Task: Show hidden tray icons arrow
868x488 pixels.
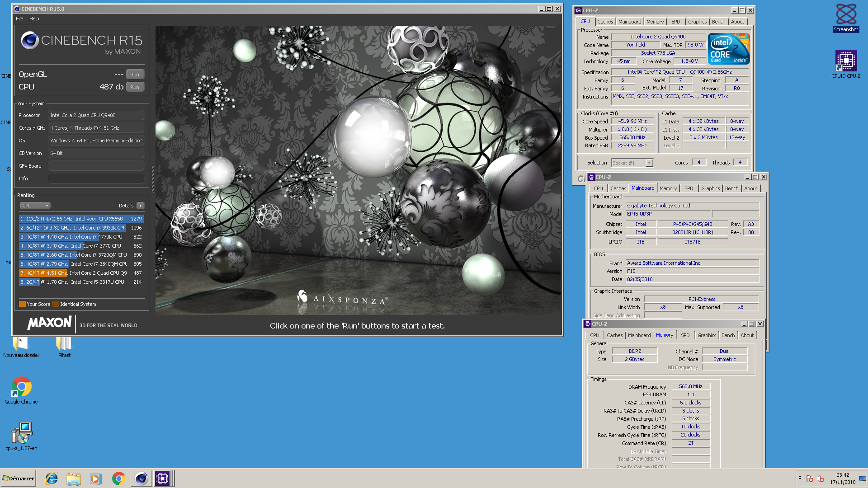Action: click(x=800, y=478)
